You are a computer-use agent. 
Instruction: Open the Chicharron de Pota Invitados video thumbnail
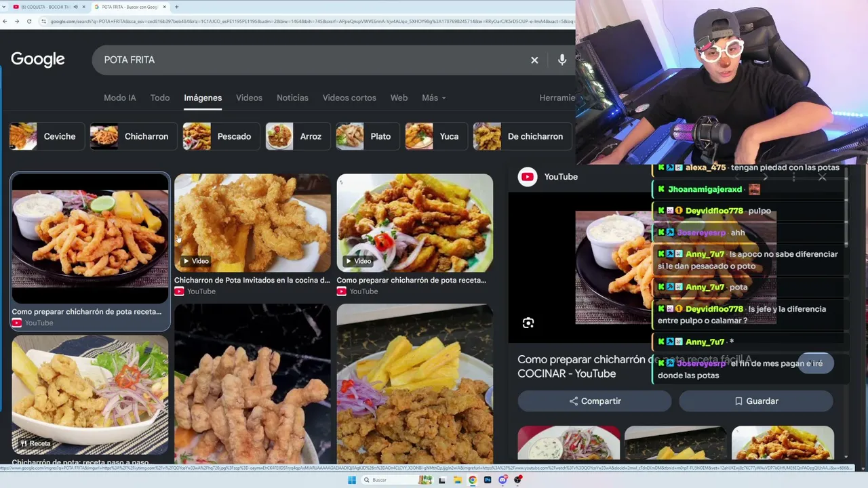[x=252, y=223]
